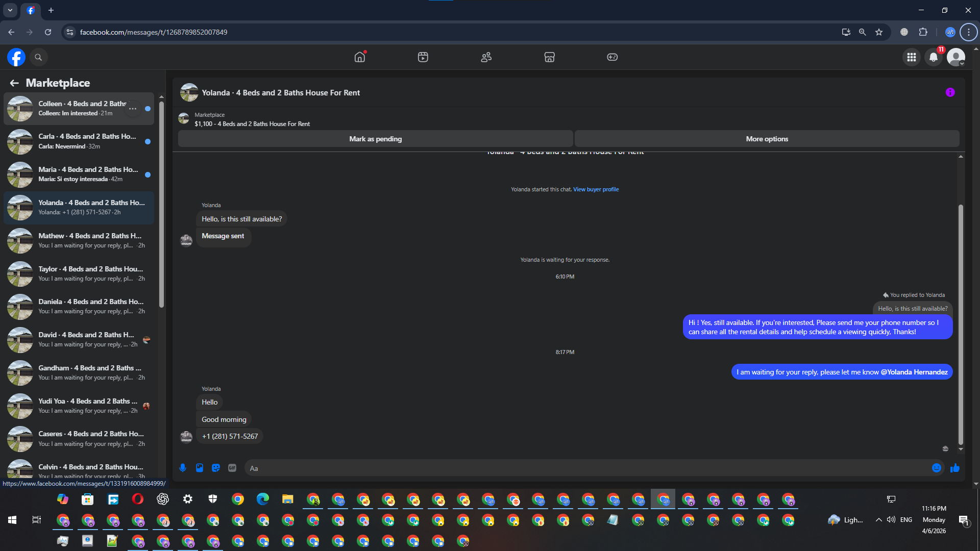The height and width of the screenshot is (551, 980).
Task: Open the Facebook menu grid icon
Action: coord(912,57)
